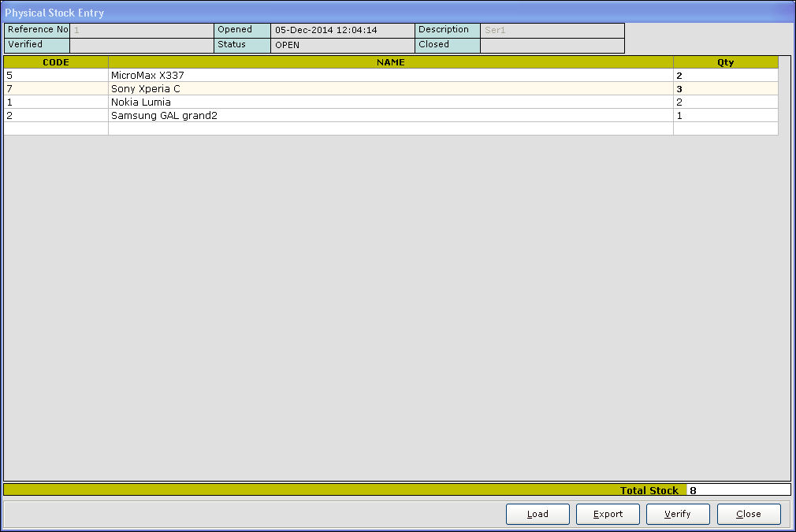796x532 pixels.
Task: Click the empty Closed field
Action: (x=552, y=45)
